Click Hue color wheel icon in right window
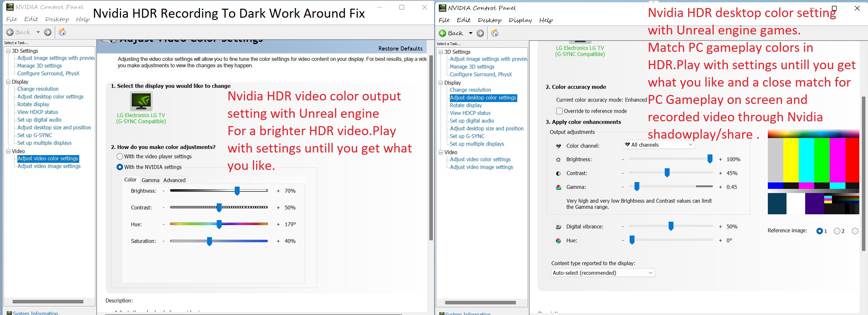 558,241
